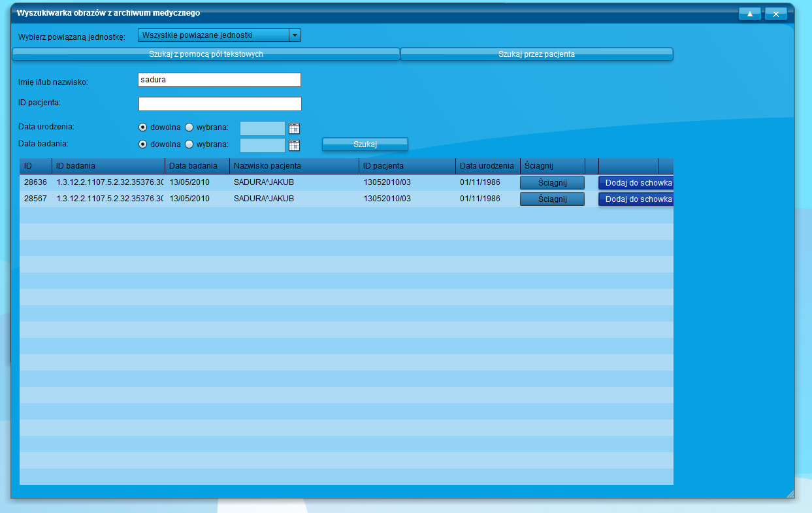Click Ściągnij for study ID 28567
812x513 pixels.
[x=552, y=199]
